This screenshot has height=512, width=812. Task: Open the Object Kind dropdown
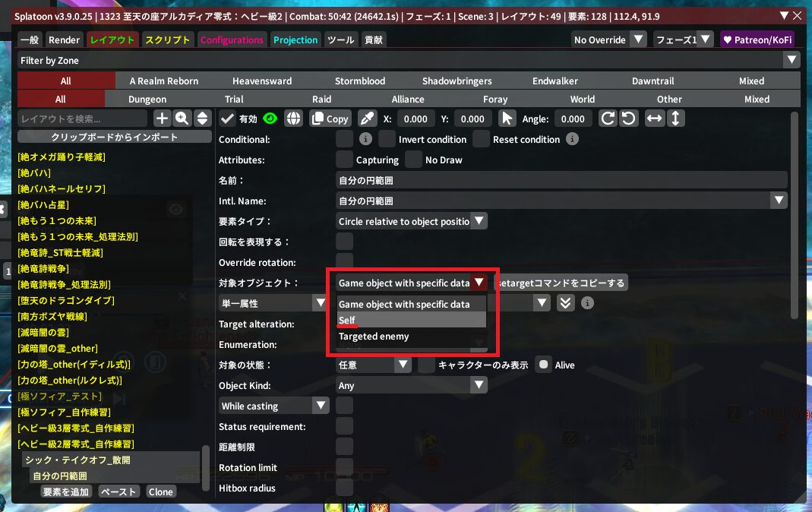tap(411, 386)
